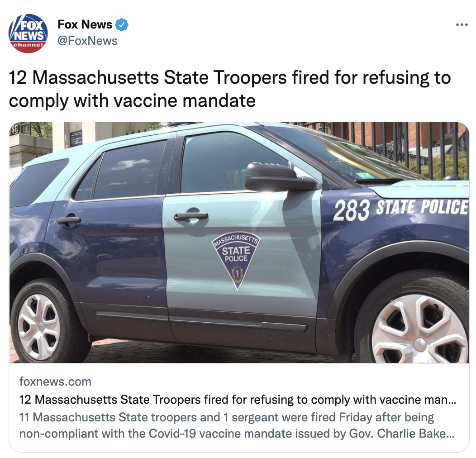Open the Fox News profile avatar
476x458 pixels.
(x=28, y=33)
